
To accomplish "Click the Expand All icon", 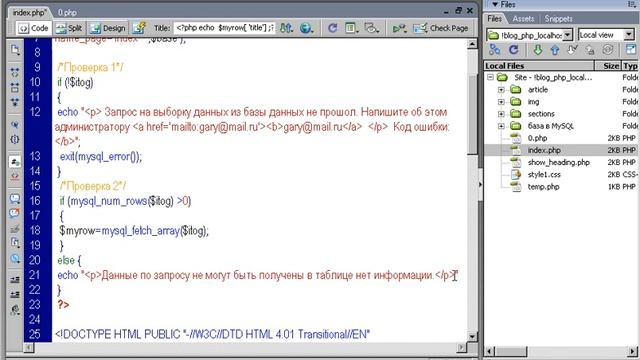I will click(15, 102).
